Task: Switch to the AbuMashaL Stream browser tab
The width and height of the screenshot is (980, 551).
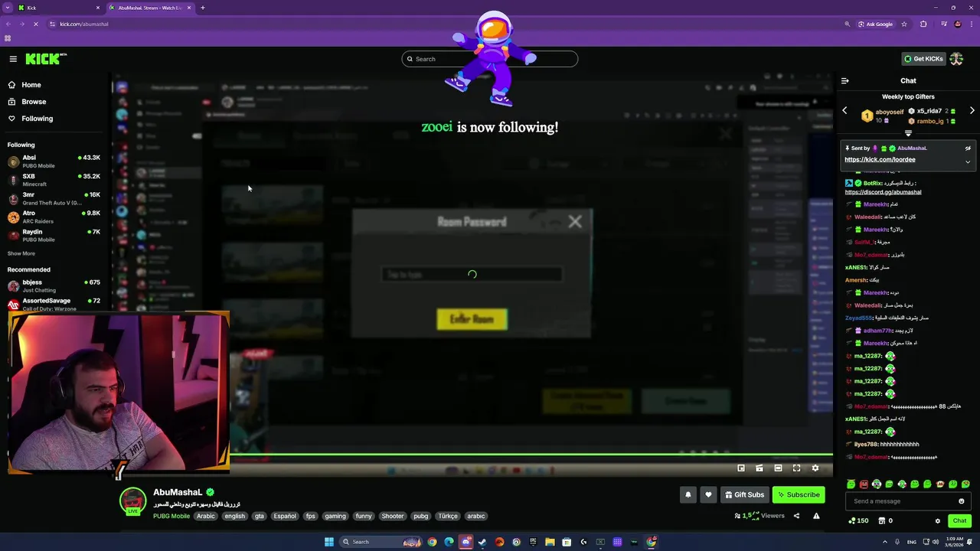Action: (150, 8)
